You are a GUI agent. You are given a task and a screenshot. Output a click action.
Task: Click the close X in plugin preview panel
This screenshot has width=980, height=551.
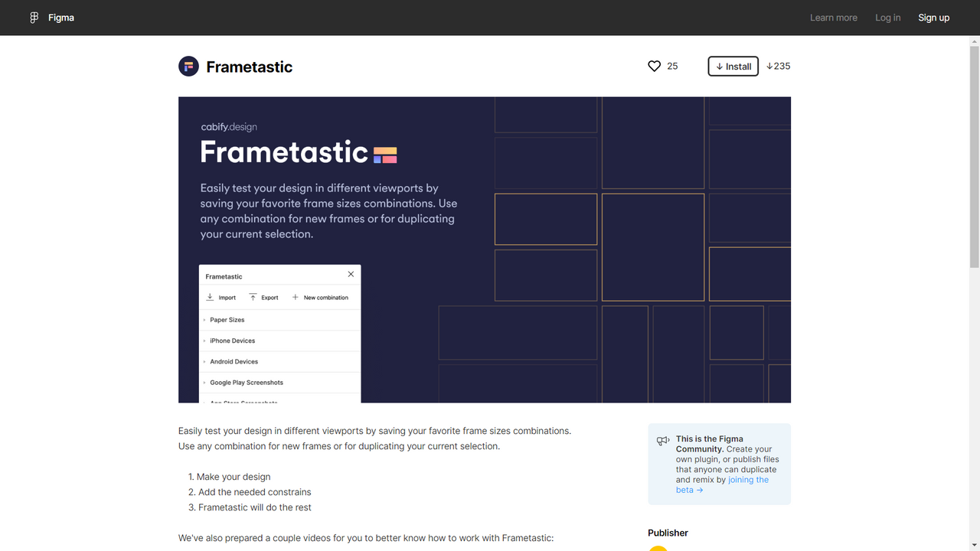coord(351,274)
